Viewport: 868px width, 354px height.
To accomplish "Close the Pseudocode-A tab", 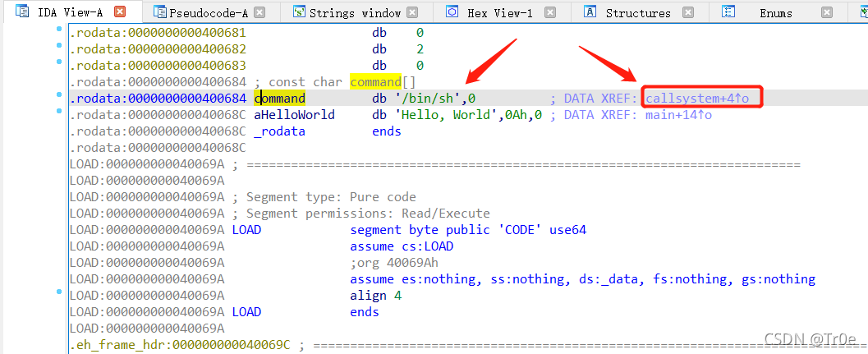I will point(259,13).
